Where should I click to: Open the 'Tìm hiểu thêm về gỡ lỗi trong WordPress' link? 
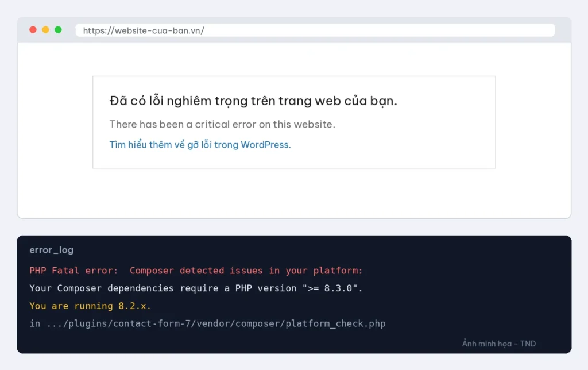pyautogui.click(x=200, y=145)
